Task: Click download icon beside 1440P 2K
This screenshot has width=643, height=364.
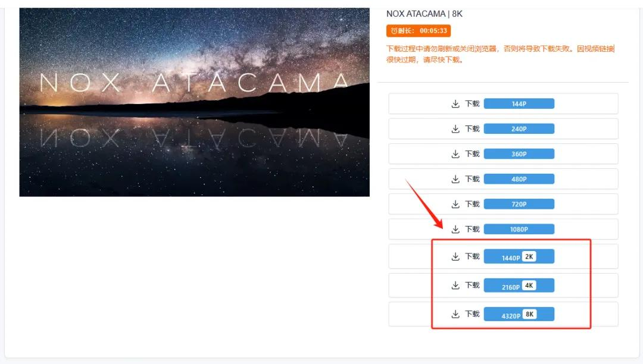Action: point(455,256)
